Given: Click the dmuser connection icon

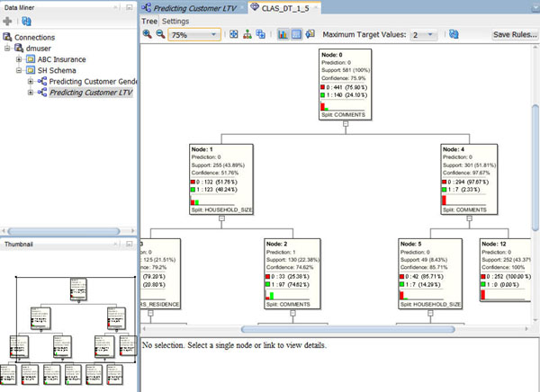Looking at the screenshot, I should click(x=19, y=49).
